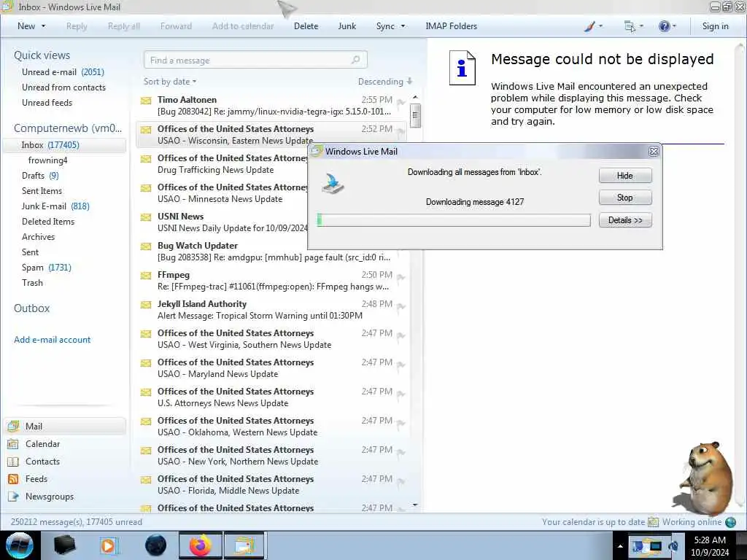The width and height of the screenshot is (747, 560).
Task: Open the Windows Start orb
Action: point(20,545)
